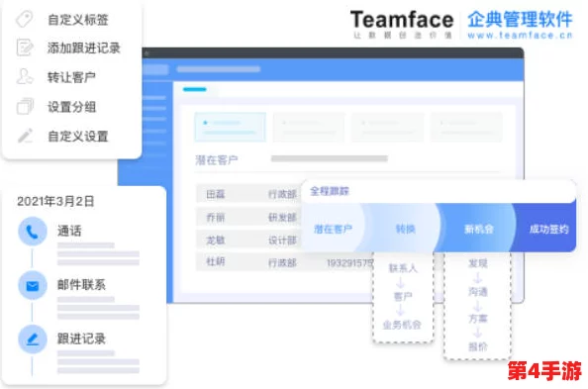Image resolution: width=588 pixels, height=389 pixels.
Task: Click the stacked-pages icon beside 设置分组
Action: coord(25,106)
